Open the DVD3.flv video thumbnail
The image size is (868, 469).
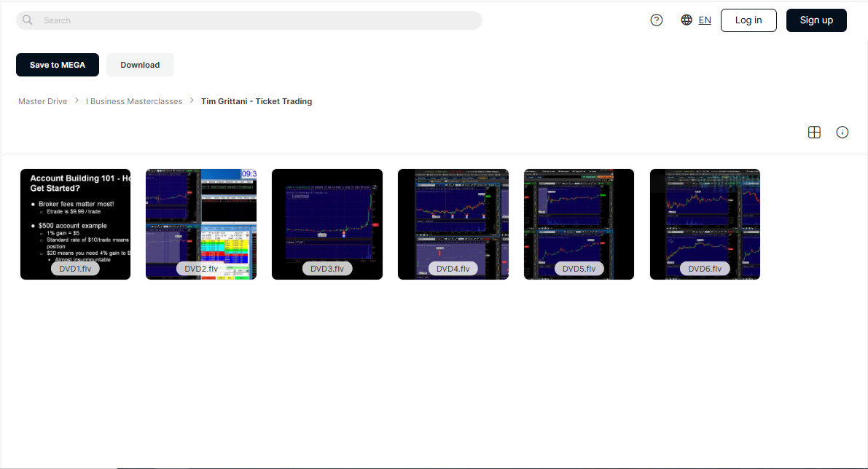[x=327, y=224]
